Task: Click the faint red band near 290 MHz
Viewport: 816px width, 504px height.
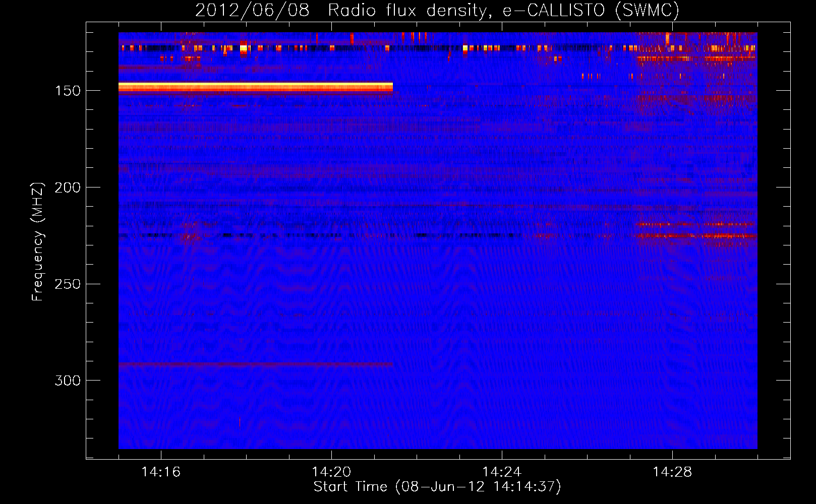Action: point(256,364)
